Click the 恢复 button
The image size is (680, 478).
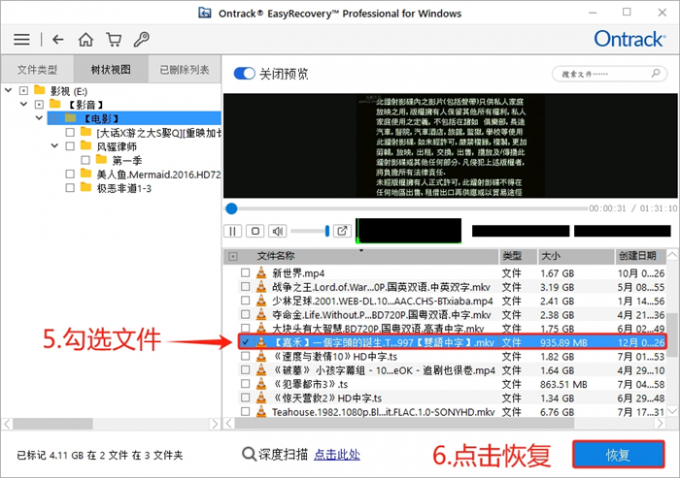(618, 454)
